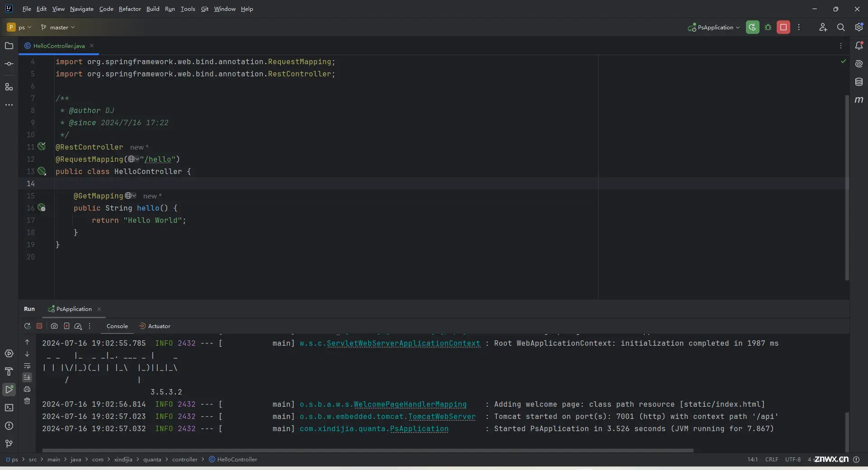The image size is (868, 470).
Task: Click the Exit application icon in Run panel
Action: 66,326
